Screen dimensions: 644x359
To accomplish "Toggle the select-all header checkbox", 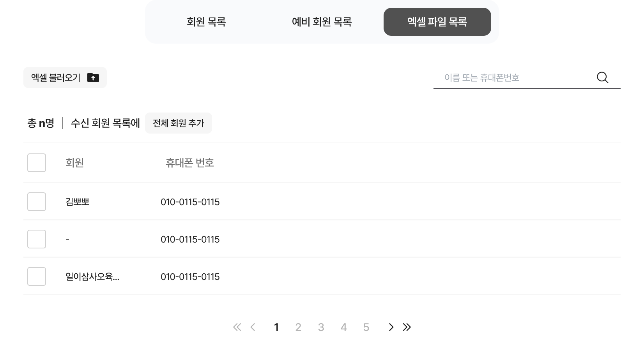I will click(37, 163).
